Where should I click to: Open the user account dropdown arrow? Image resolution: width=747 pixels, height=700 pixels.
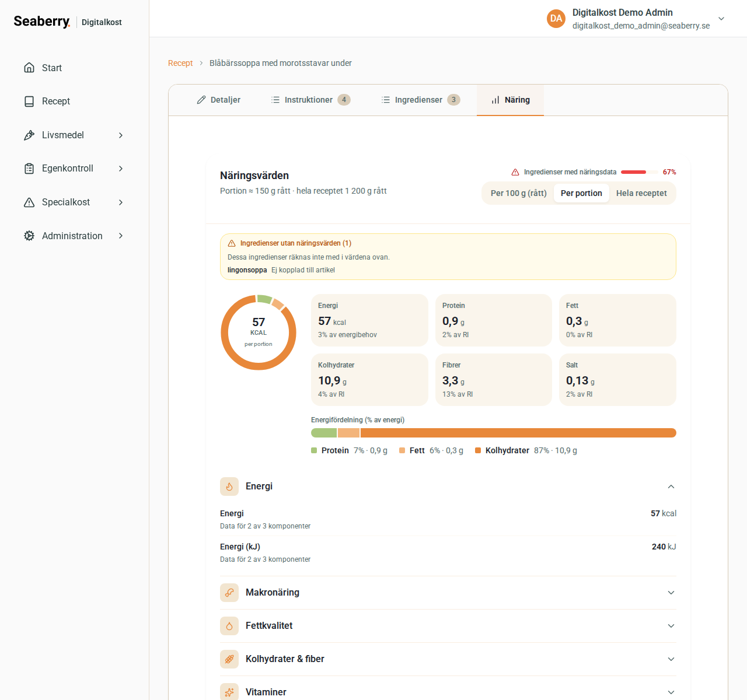click(x=721, y=19)
